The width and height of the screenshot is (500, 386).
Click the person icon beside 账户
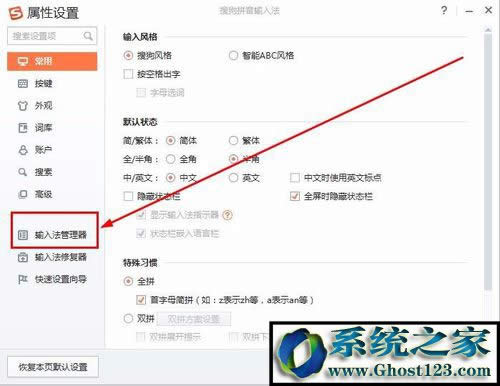(x=23, y=150)
